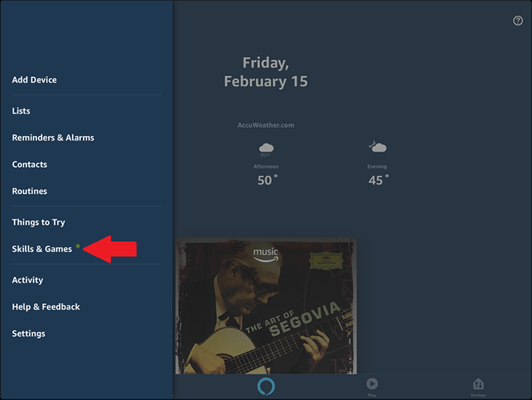
Task: Open the help question mark icon
Action: pos(517,20)
